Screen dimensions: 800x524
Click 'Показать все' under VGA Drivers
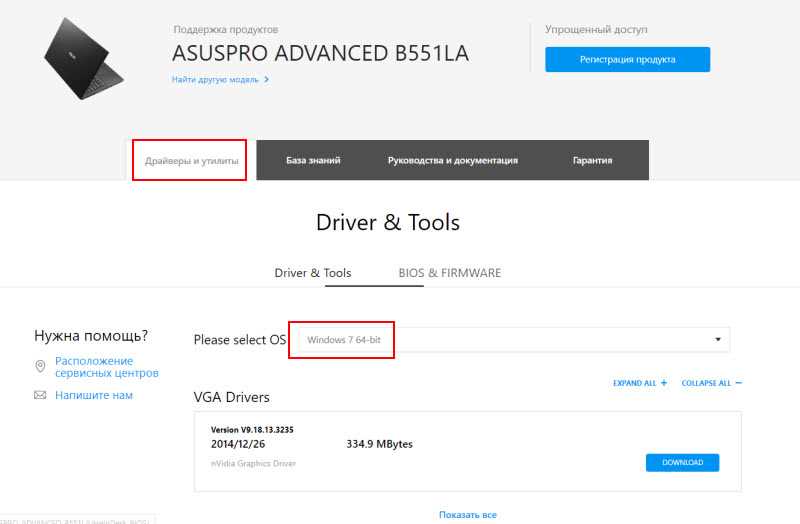coord(468,515)
